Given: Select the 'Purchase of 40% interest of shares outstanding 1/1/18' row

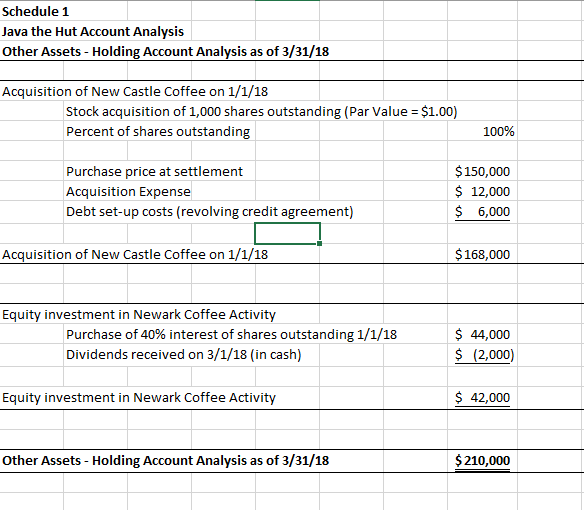Looking at the screenshot, I should (x=231, y=335).
